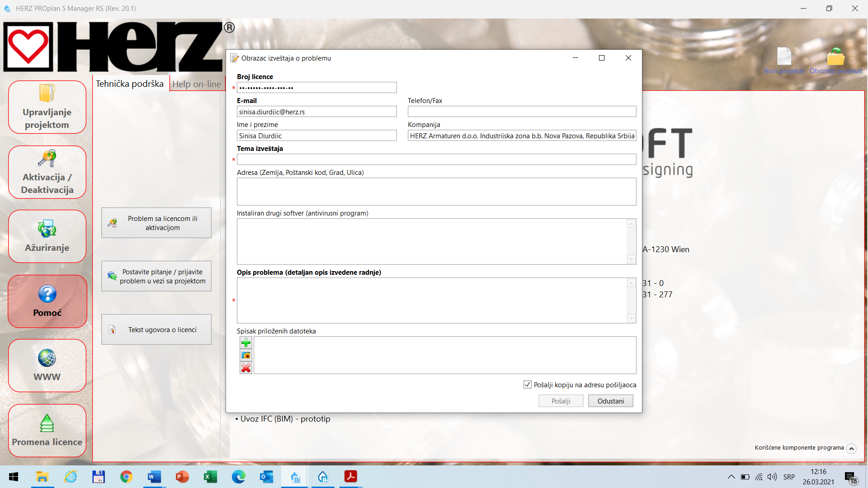Open Tekst ugovora o licenci
868x488 pixels.
pos(156,329)
